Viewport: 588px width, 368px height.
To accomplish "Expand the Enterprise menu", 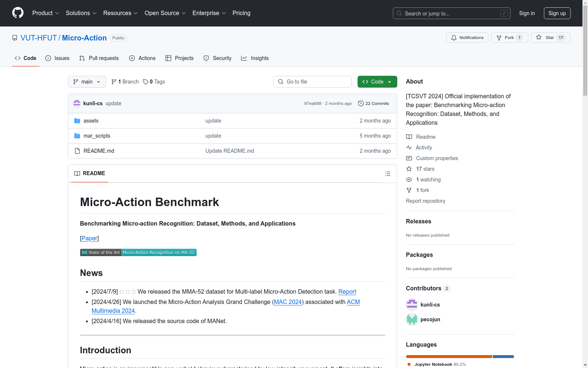I will coord(209,13).
